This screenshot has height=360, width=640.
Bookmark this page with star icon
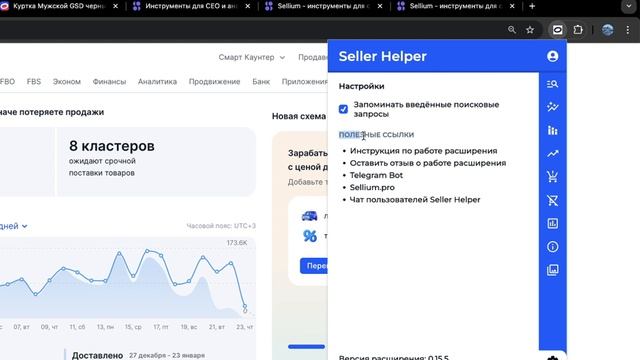point(530,30)
